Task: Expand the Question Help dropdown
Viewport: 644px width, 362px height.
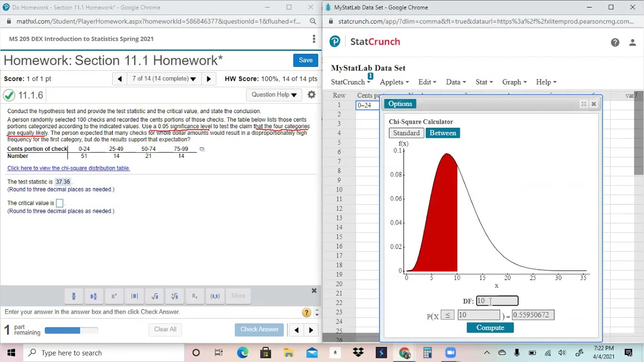Action: (x=274, y=95)
